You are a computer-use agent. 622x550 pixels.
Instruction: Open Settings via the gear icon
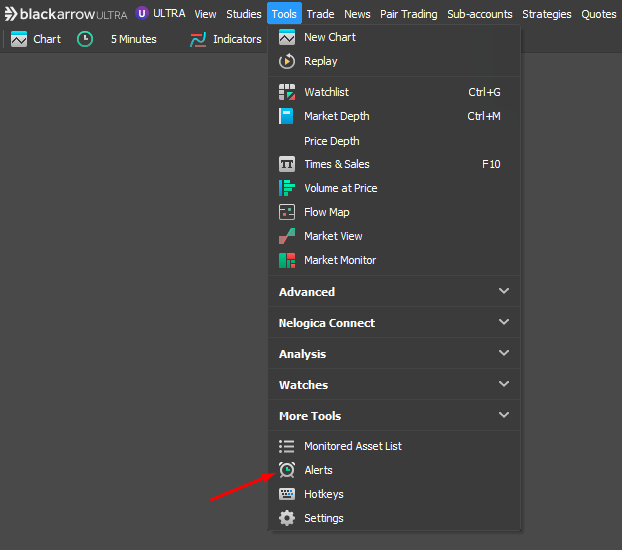pyautogui.click(x=287, y=518)
